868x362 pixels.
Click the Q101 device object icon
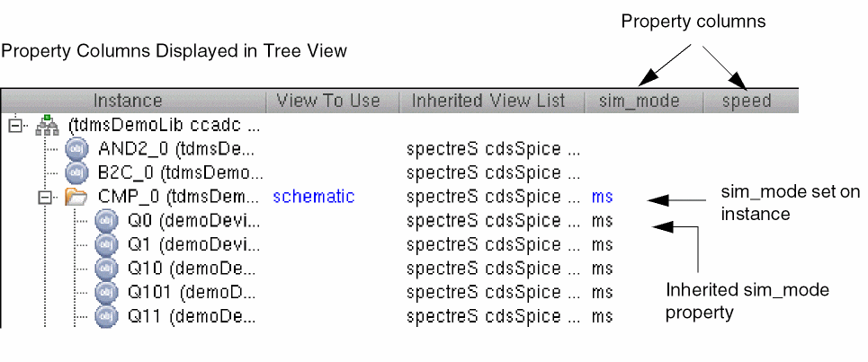pyautogui.click(x=107, y=292)
